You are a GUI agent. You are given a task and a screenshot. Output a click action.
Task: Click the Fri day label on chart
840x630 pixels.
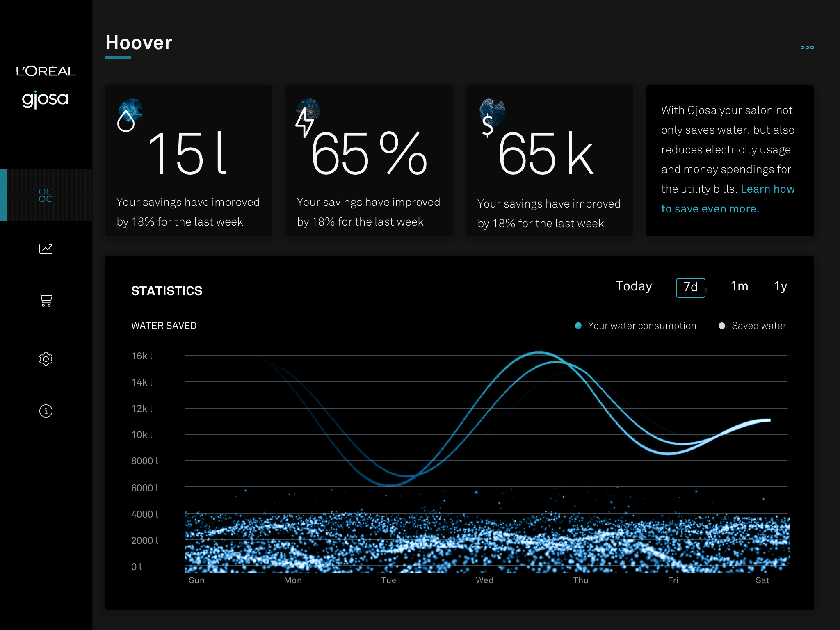673,580
